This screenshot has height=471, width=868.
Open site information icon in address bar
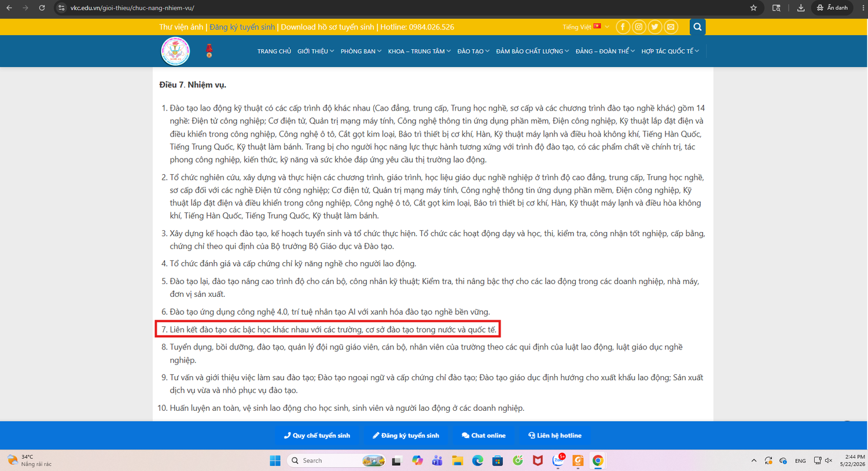(x=61, y=8)
